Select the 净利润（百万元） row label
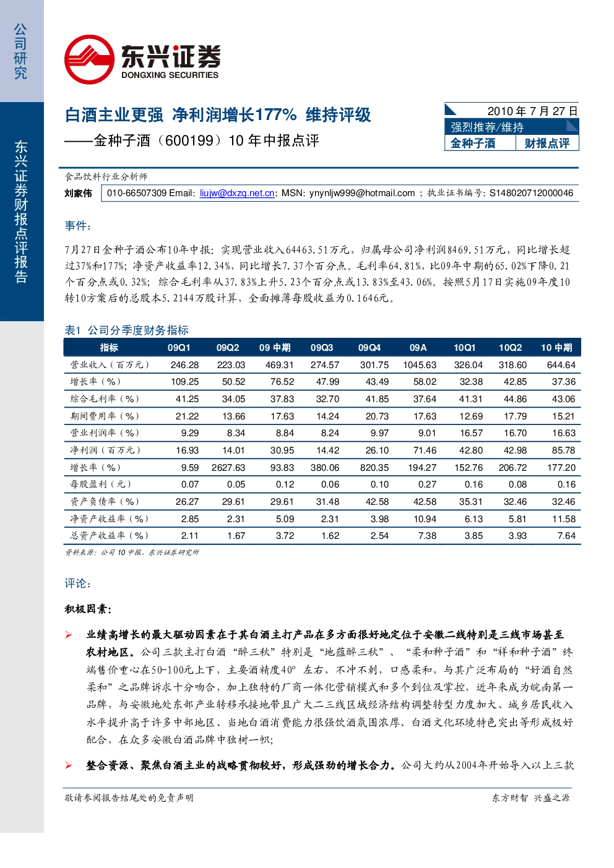This screenshot has height=868, width=614. 105,450
